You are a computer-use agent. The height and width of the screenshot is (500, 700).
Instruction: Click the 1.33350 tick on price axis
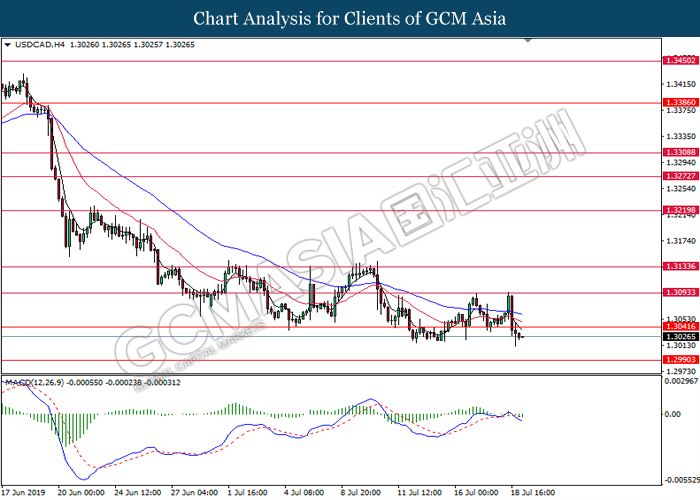tap(681, 136)
